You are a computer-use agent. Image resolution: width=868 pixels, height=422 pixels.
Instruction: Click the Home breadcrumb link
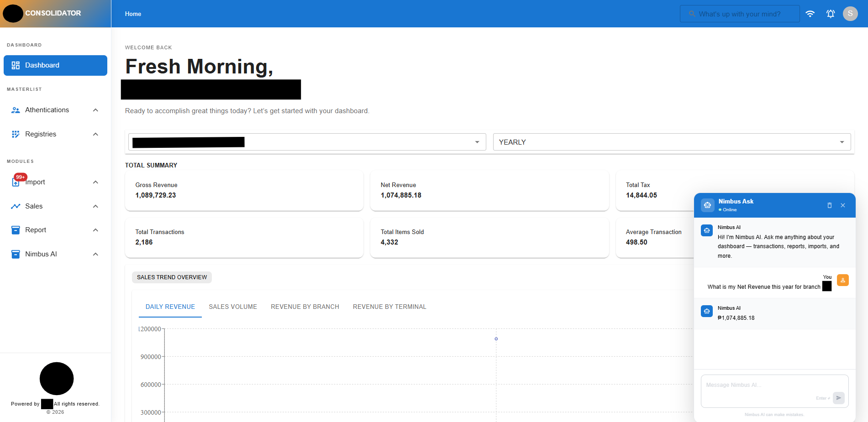pos(133,14)
